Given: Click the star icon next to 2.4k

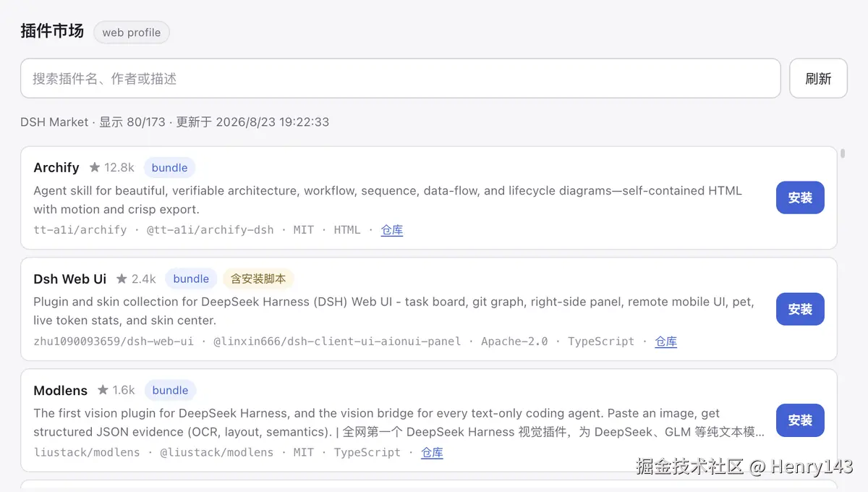Looking at the screenshot, I should pos(122,279).
